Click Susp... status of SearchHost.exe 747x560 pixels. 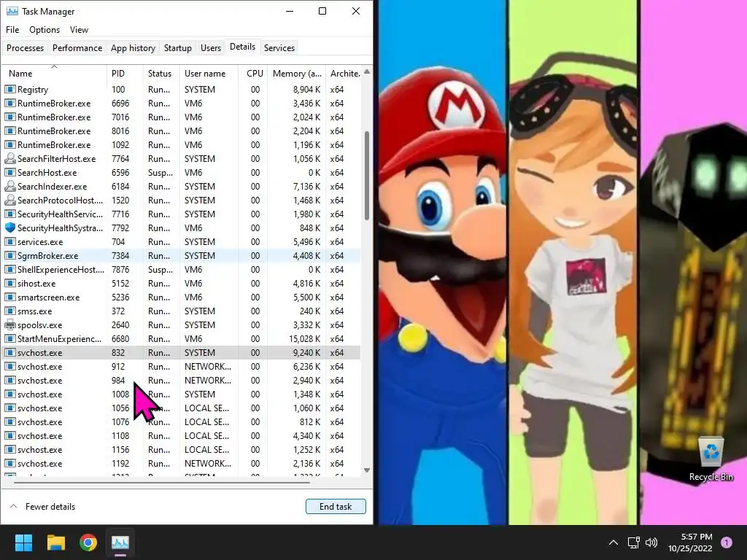[x=160, y=172]
